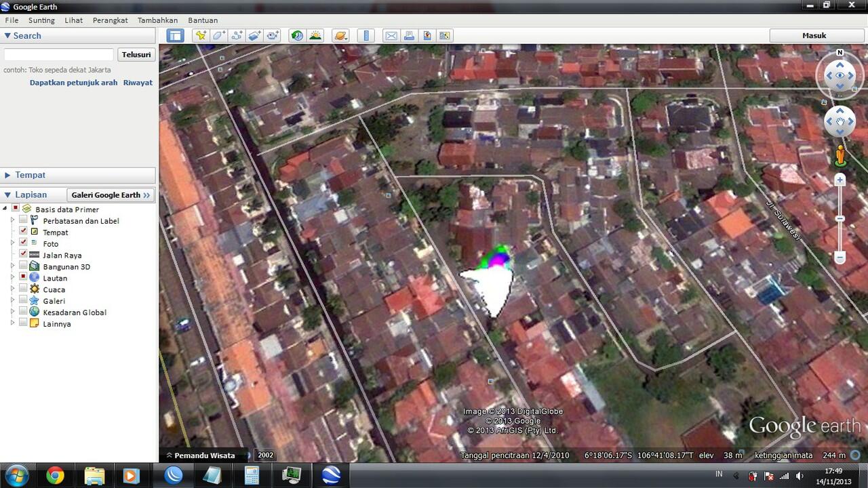Show historical imagery with the clock icon
Viewport: 868px width, 488px height.
pyautogui.click(x=297, y=36)
